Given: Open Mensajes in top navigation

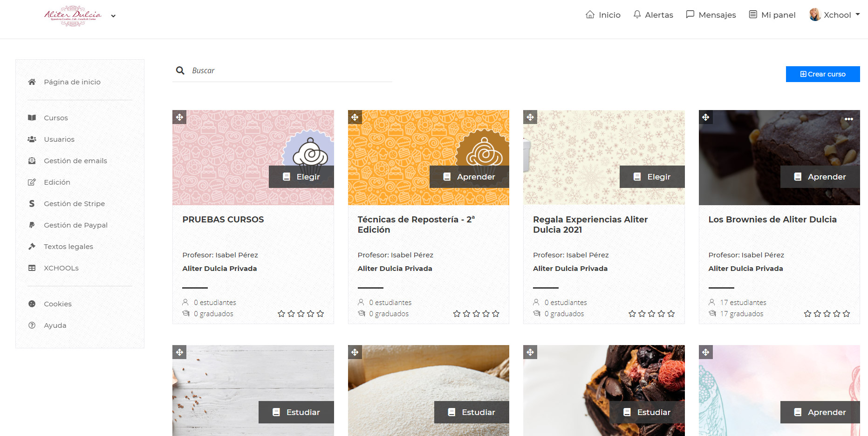Looking at the screenshot, I should point(711,15).
